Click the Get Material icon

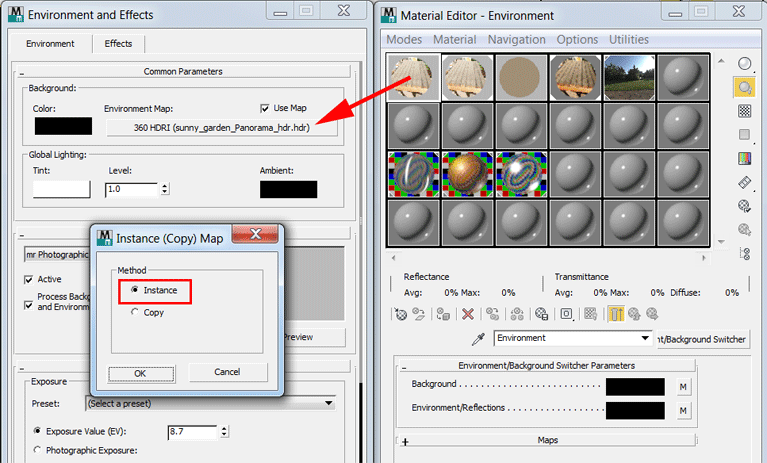(x=401, y=314)
